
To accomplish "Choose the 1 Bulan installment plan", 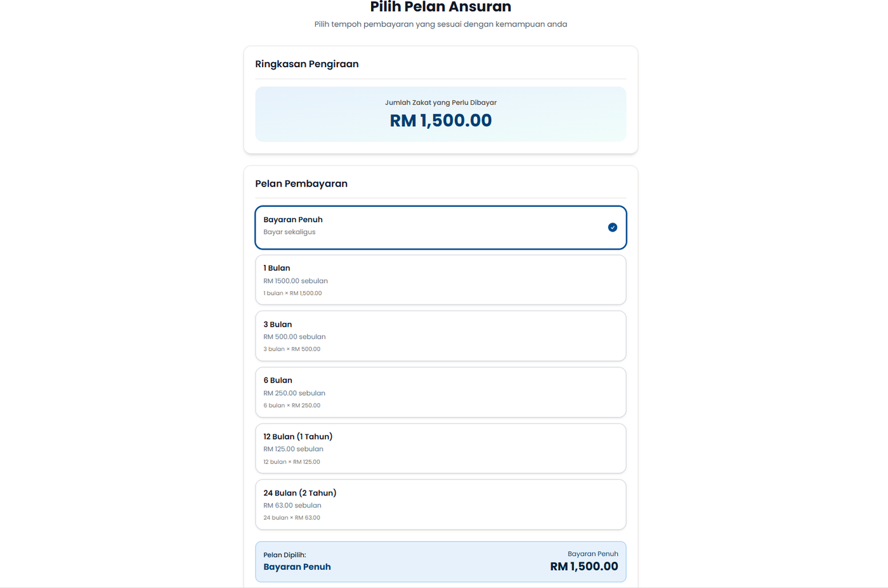I will click(440, 280).
